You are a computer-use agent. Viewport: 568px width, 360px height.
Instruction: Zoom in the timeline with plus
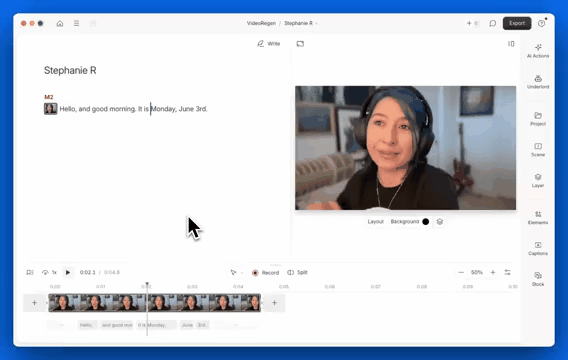(x=493, y=272)
